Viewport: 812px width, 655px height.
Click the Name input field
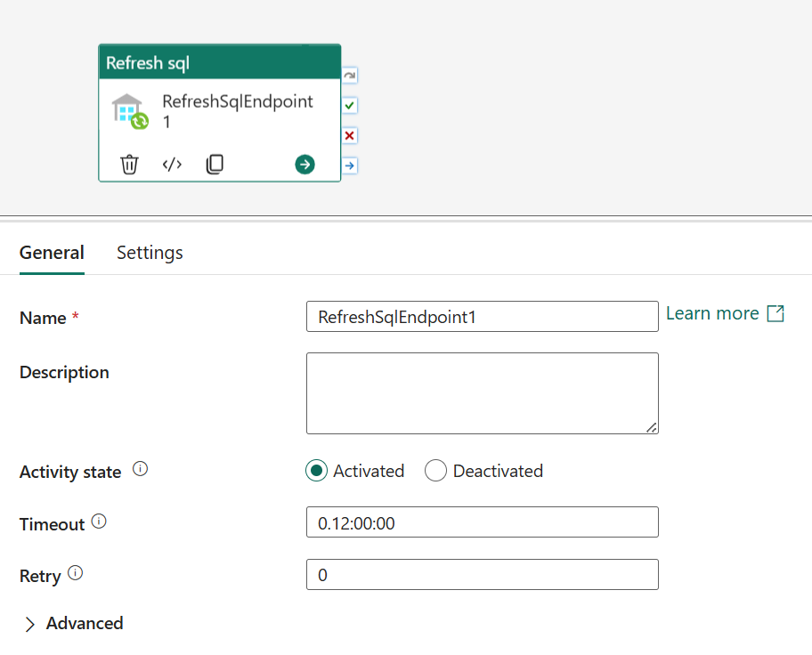483,316
